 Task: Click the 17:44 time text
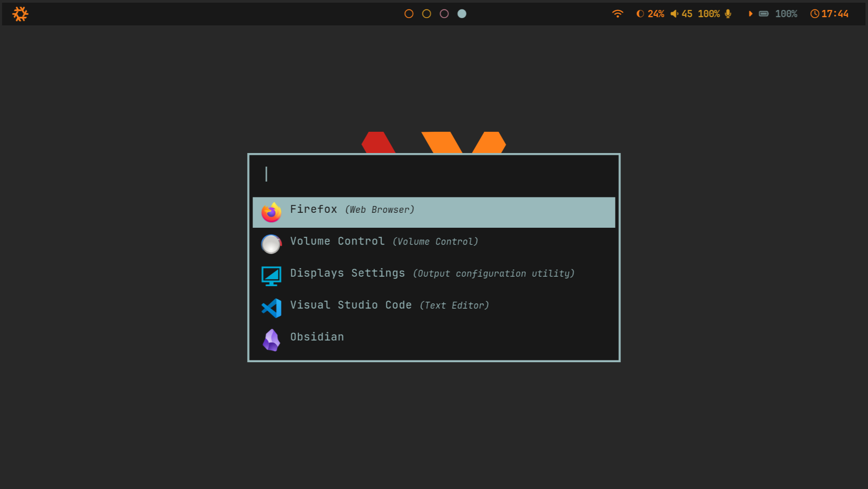[x=835, y=14]
